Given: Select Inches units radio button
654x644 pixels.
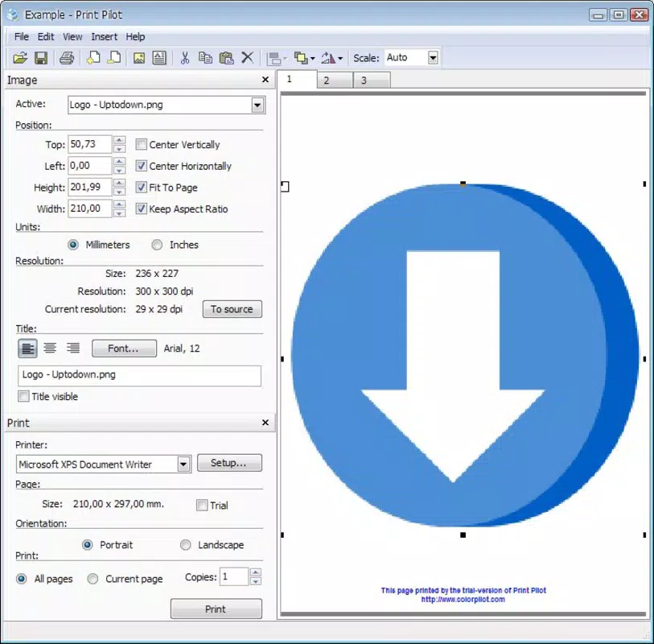Looking at the screenshot, I should point(157,245).
